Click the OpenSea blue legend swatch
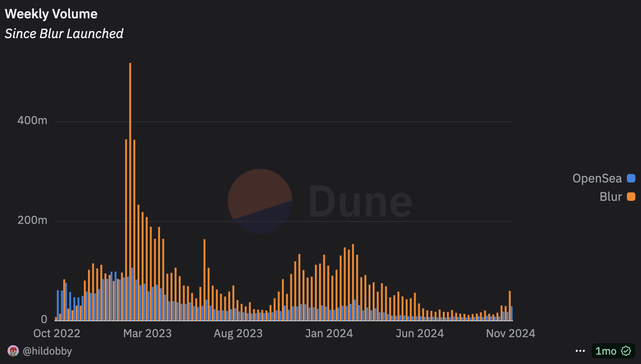Image resolution: width=641 pixels, height=364 pixels. (631, 179)
